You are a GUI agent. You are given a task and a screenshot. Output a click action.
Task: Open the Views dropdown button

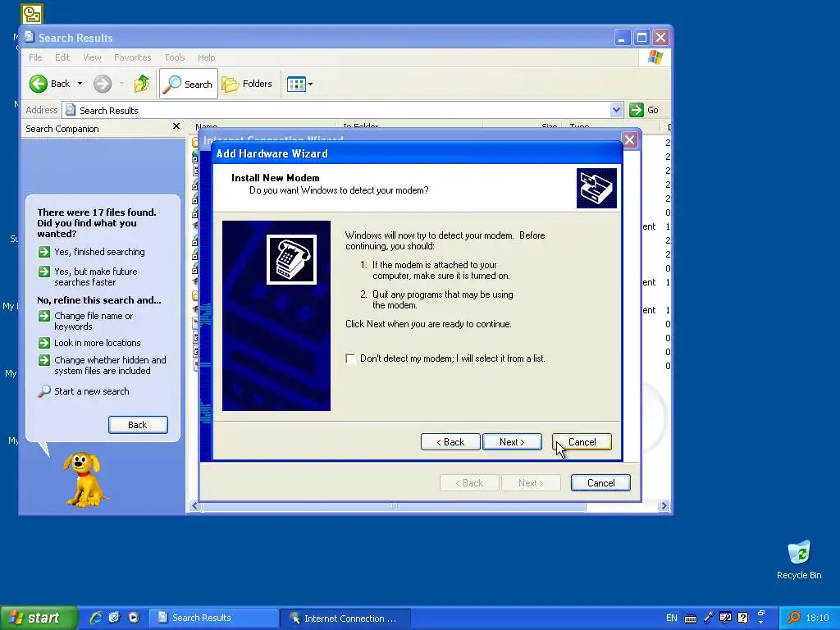(x=299, y=84)
